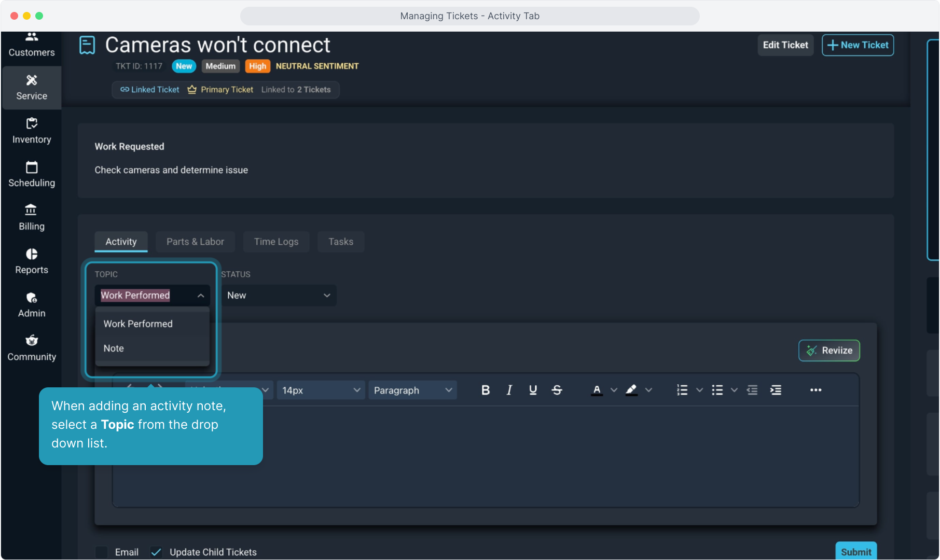Insert a bulleted list

point(717,390)
